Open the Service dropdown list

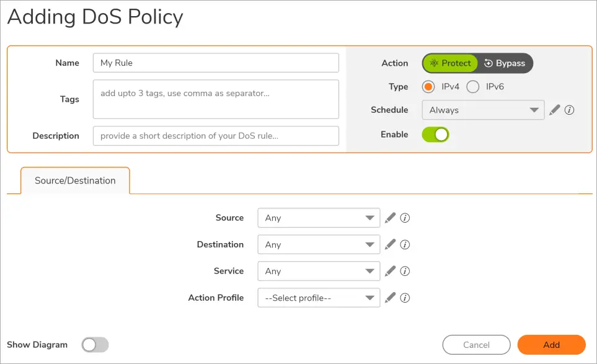(x=319, y=271)
